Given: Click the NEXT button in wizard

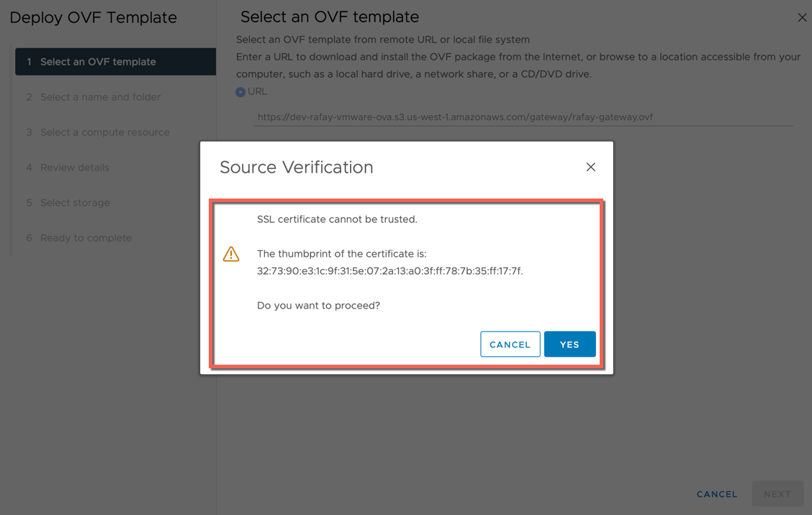Looking at the screenshot, I should (777, 494).
